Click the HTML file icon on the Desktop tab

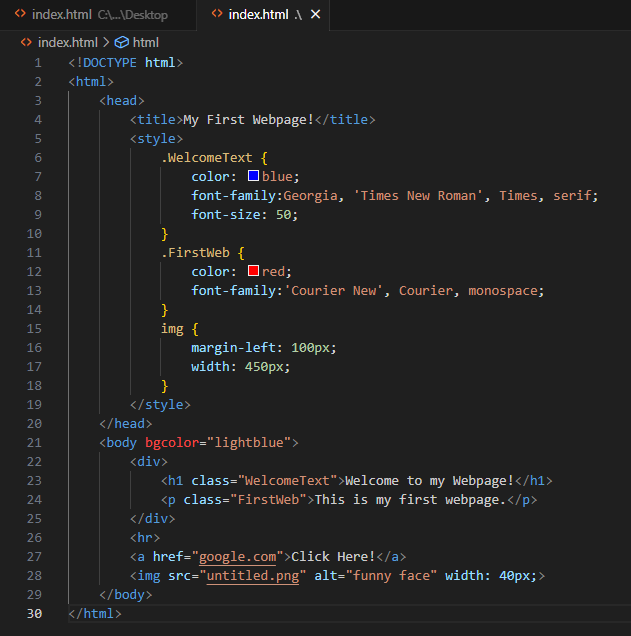click(x=20, y=15)
